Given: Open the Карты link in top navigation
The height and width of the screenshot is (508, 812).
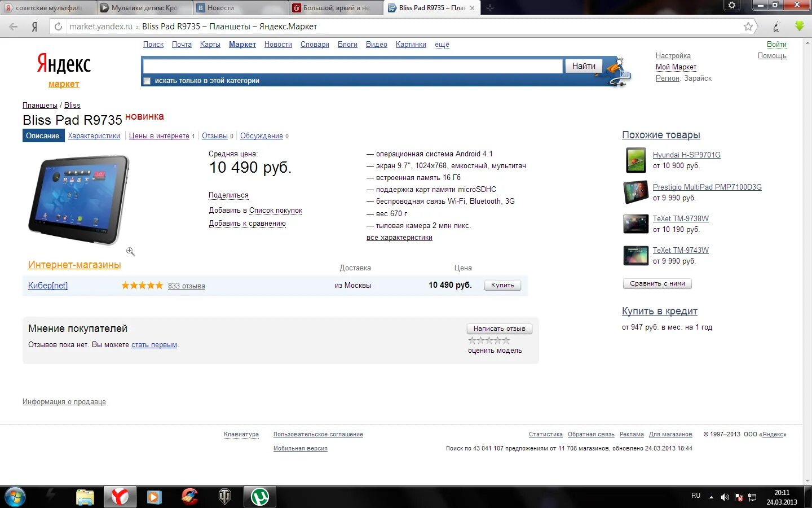Looking at the screenshot, I should coord(210,45).
